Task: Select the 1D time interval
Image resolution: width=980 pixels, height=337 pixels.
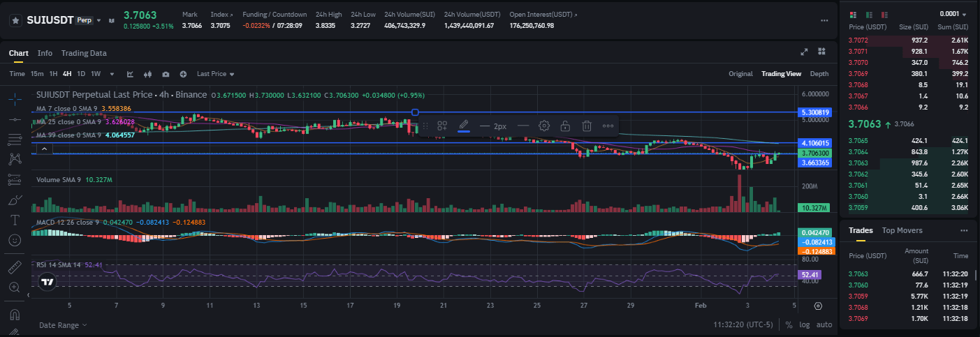Action: [x=81, y=74]
